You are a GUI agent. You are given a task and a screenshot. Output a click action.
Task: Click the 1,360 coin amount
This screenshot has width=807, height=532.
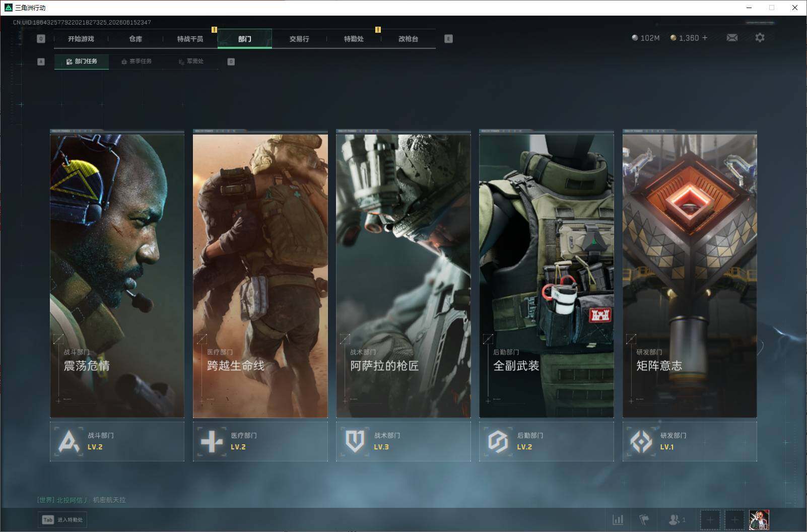[689, 38]
